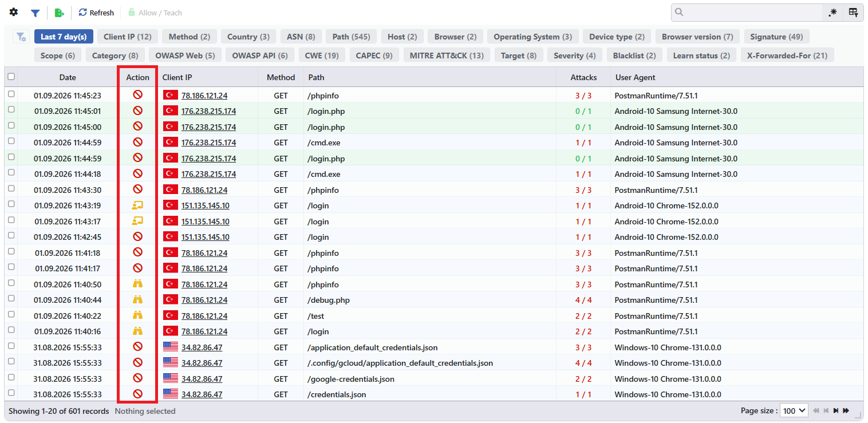Click the binoculars icon on the /debug.php row
This screenshot has height=423, width=868.
137,299
